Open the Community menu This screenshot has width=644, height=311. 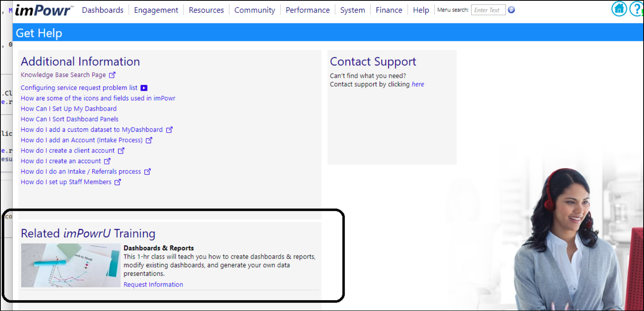(255, 10)
